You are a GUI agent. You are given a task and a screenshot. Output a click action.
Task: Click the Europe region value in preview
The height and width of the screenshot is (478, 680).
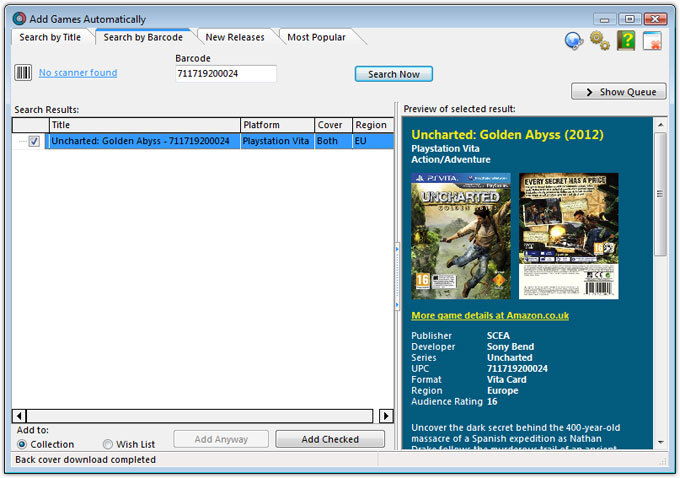pos(503,390)
